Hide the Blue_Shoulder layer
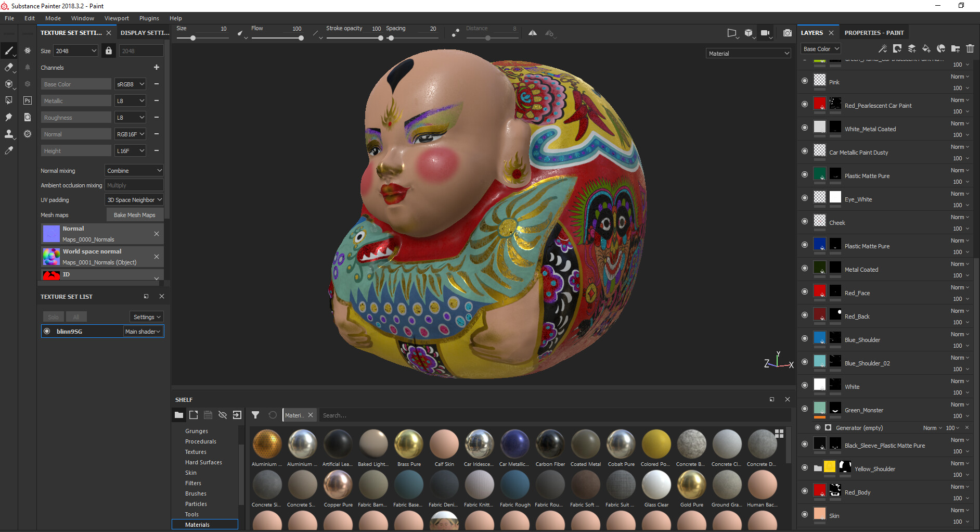Image resolution: width=980 pixels, height=532 pixels. pyautogui.click(x=805, y=338)
